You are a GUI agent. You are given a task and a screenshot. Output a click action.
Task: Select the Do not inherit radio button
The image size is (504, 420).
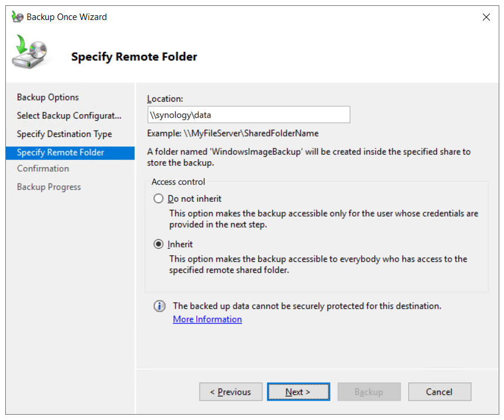coord(158,199)
